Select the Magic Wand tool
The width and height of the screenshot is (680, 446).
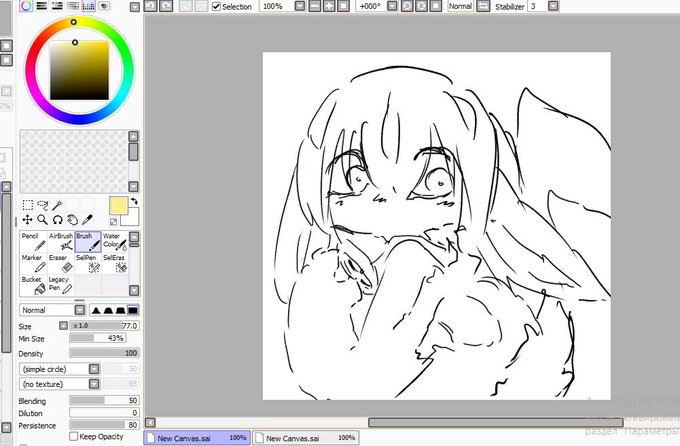coord(57,205)
